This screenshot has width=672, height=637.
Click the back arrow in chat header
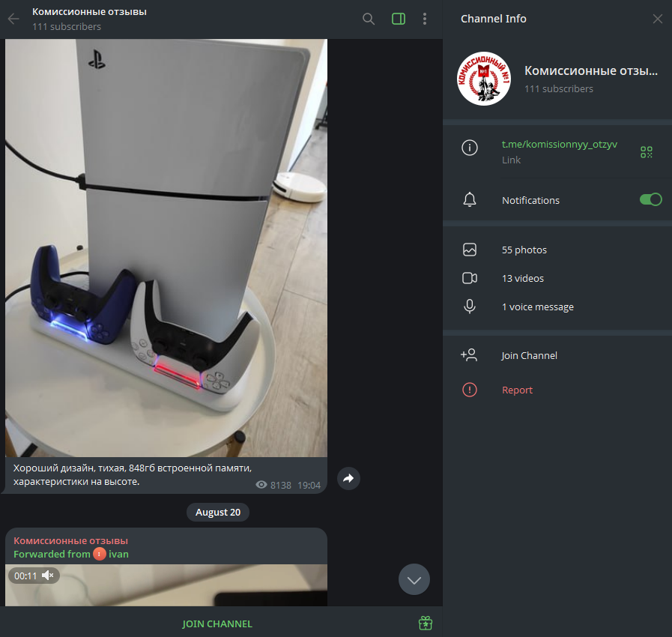point(13,19)
